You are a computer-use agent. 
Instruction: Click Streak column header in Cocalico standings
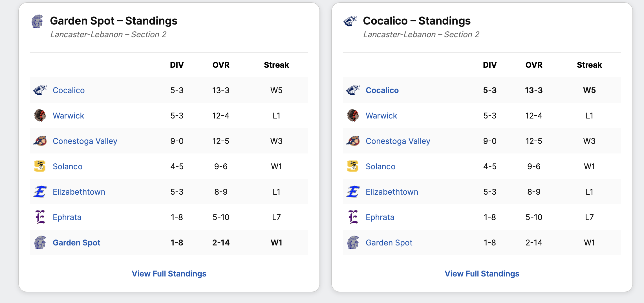point(589,65)
